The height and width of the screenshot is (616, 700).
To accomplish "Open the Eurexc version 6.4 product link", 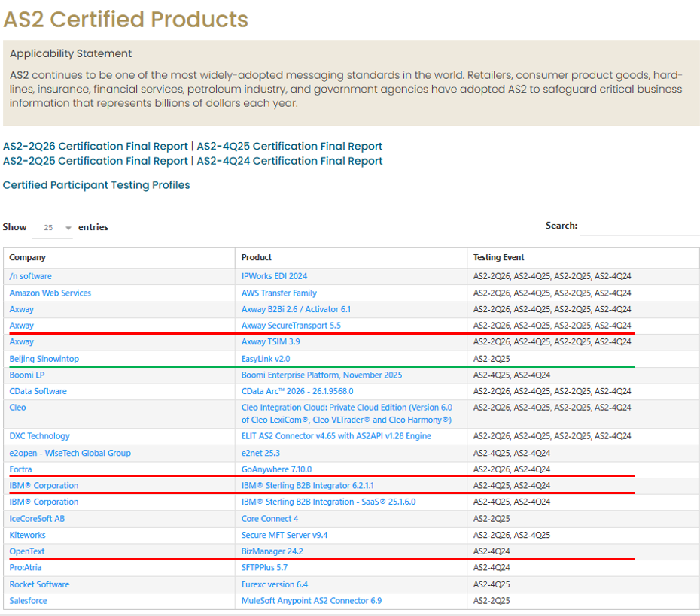I will (x=275, y=584).
